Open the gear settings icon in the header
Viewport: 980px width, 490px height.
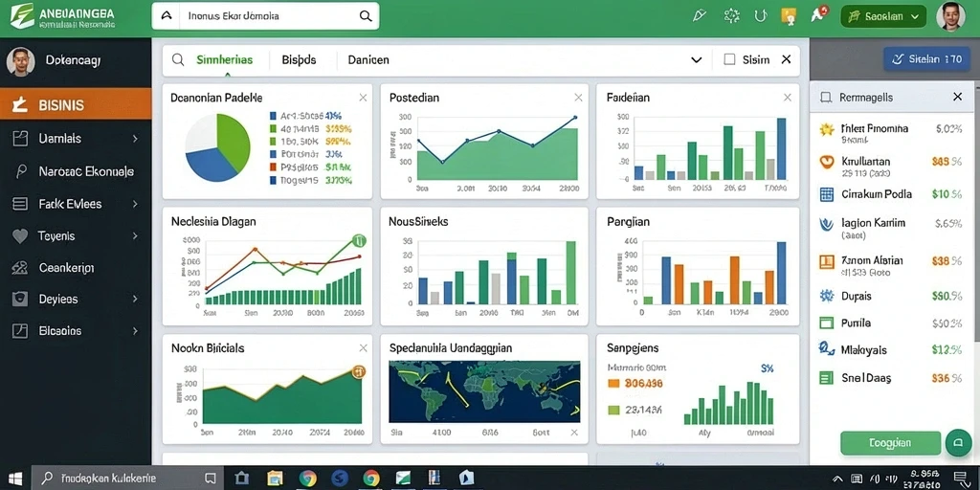point(731,16)
